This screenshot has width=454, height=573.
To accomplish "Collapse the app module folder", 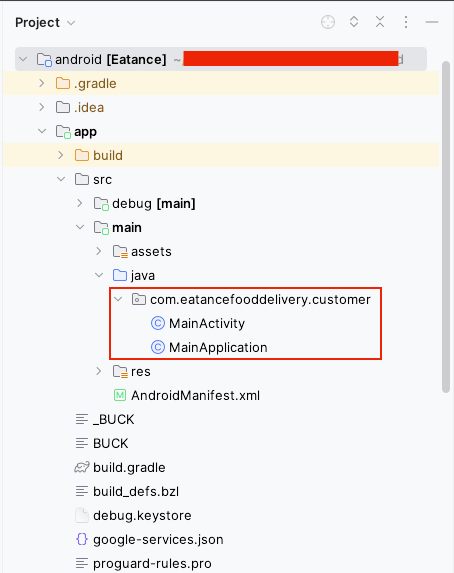I will pyautogui.click(x=42, y=131).
